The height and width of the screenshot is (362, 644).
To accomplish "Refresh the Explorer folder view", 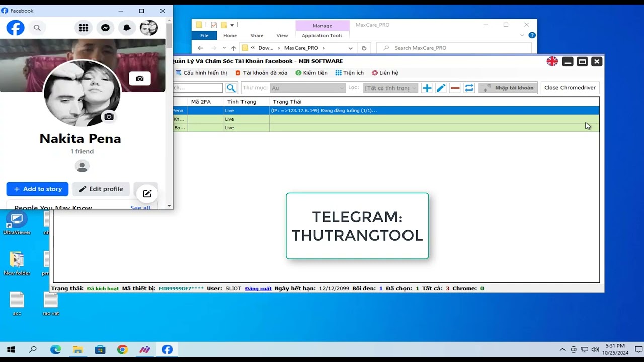I will (x=364, y=48).
